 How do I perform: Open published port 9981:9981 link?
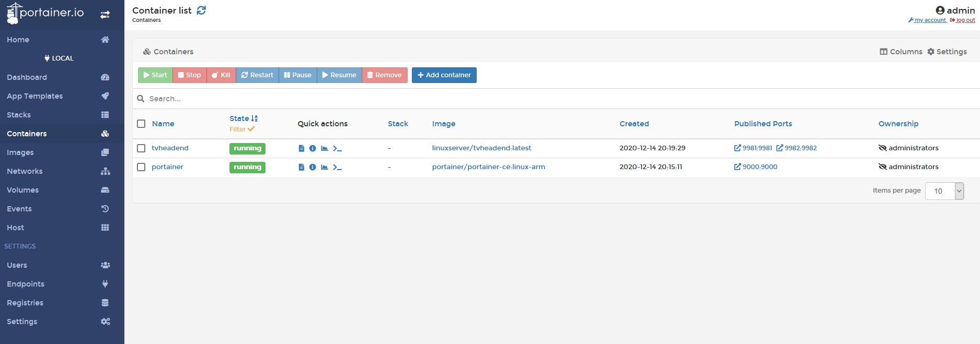click(753, 148)
